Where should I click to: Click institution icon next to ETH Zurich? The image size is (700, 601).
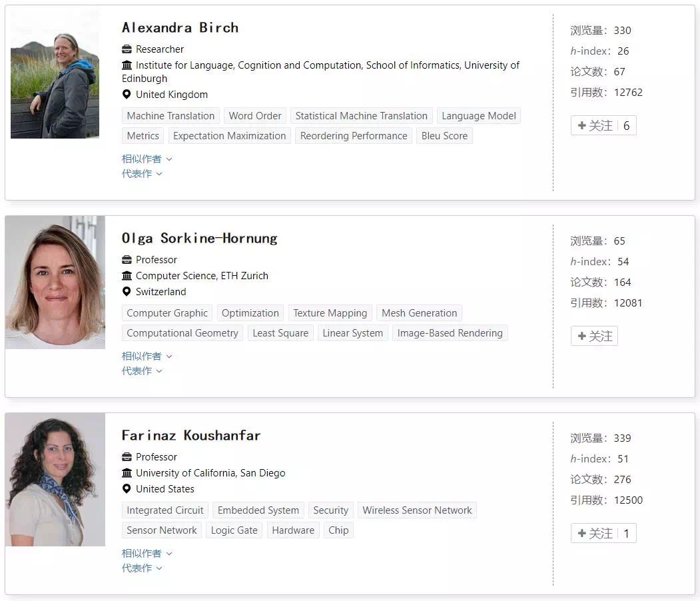click(x=127, y=275)
